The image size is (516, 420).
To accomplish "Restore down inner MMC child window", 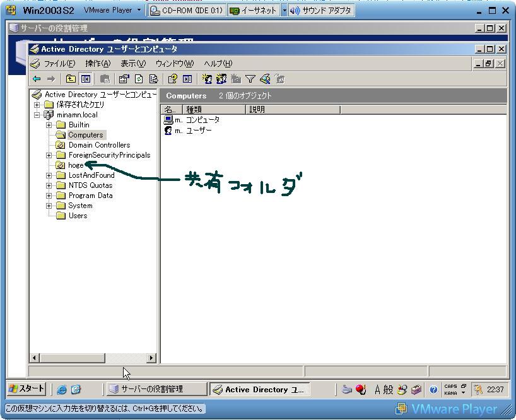I will click(489, 64).
